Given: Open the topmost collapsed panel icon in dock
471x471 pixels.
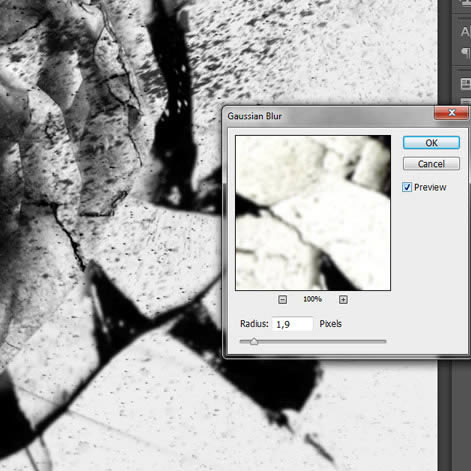Looking at the screenshot, I should click(x=467, y=3).
